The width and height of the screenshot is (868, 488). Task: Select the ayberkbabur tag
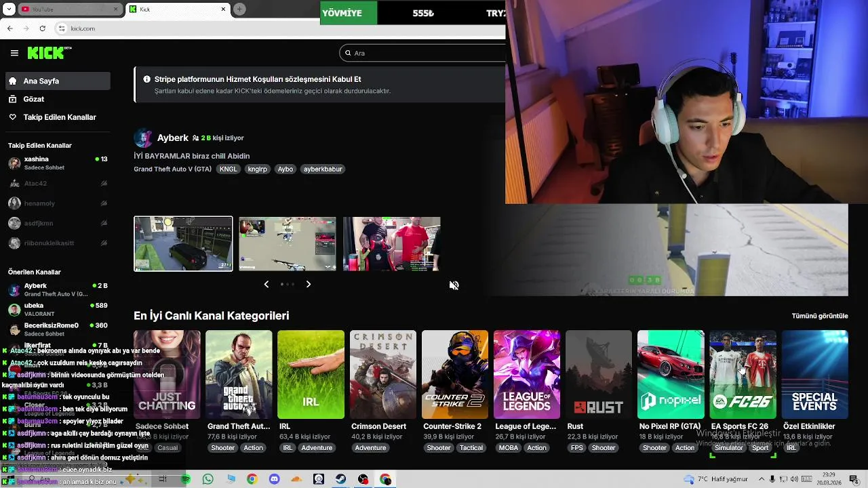tap(323, 169)
